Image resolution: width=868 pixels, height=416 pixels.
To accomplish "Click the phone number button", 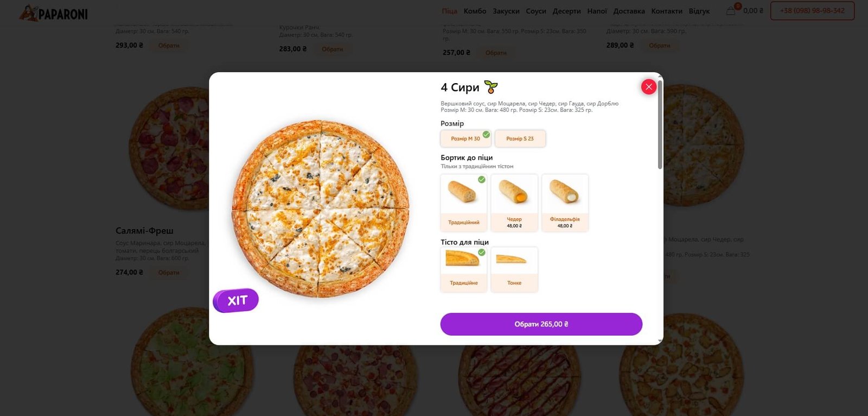I will 812,11.
